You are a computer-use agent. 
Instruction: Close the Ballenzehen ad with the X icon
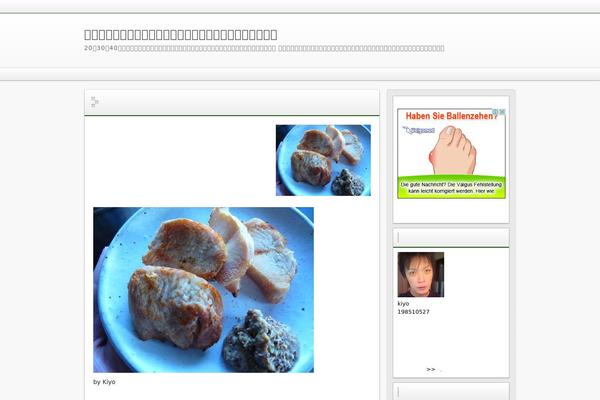point(502,112)
